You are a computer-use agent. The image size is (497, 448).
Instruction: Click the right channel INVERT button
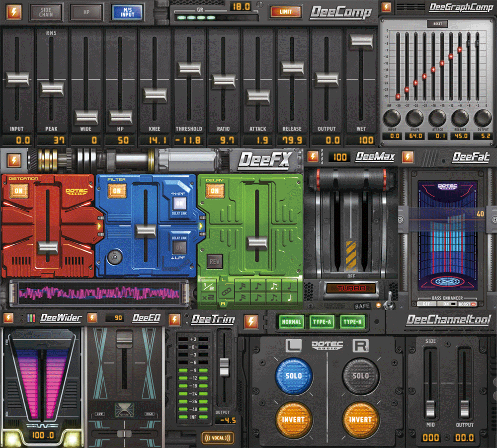360,420
